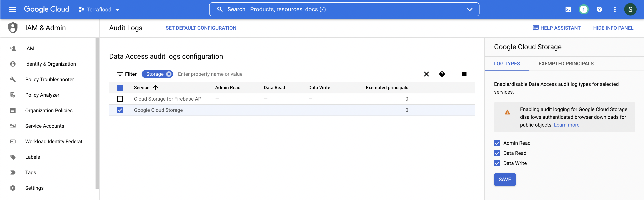Click the SAVE button
This screenshot has height=200, width=644.
(x=505, y=179)
